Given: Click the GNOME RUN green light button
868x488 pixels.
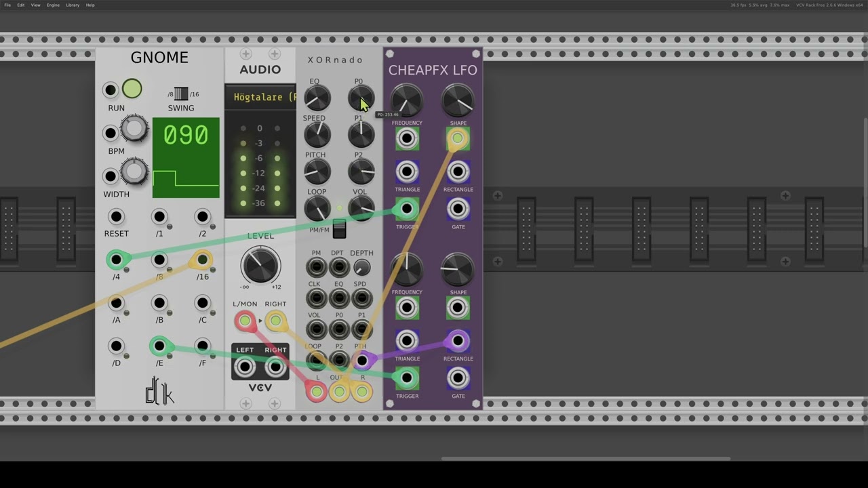Looking at the screenshot, I should (x=132, y=89).
